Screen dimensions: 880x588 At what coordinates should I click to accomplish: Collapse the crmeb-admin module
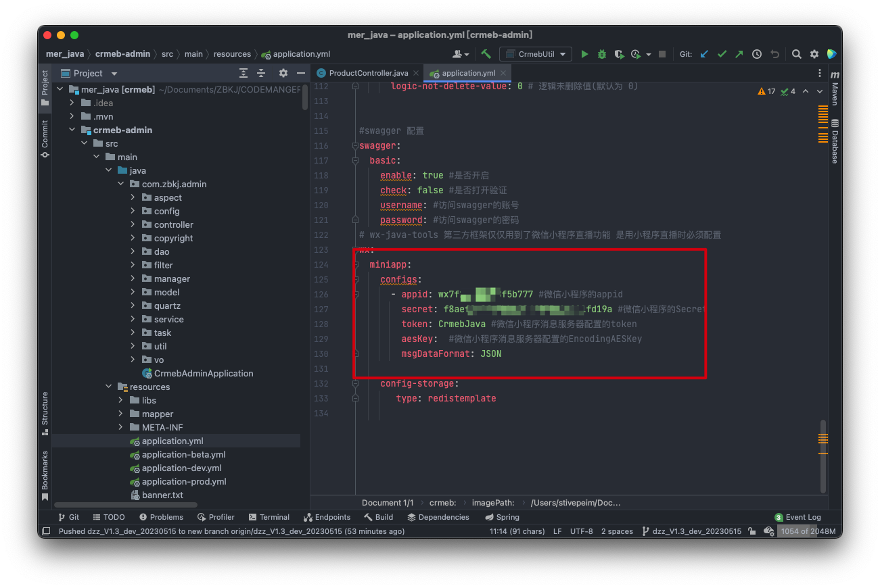(x=72, y=130)
